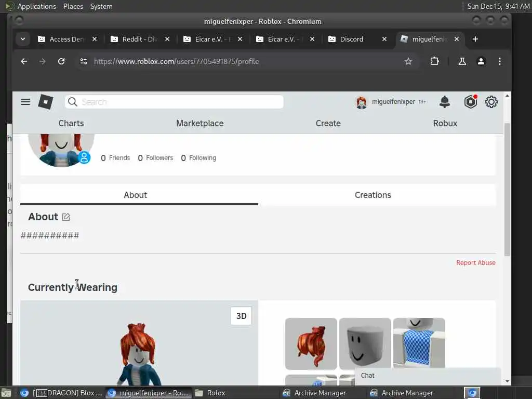
Task: Close the Reddit tab
Action: tap(167, 39)
